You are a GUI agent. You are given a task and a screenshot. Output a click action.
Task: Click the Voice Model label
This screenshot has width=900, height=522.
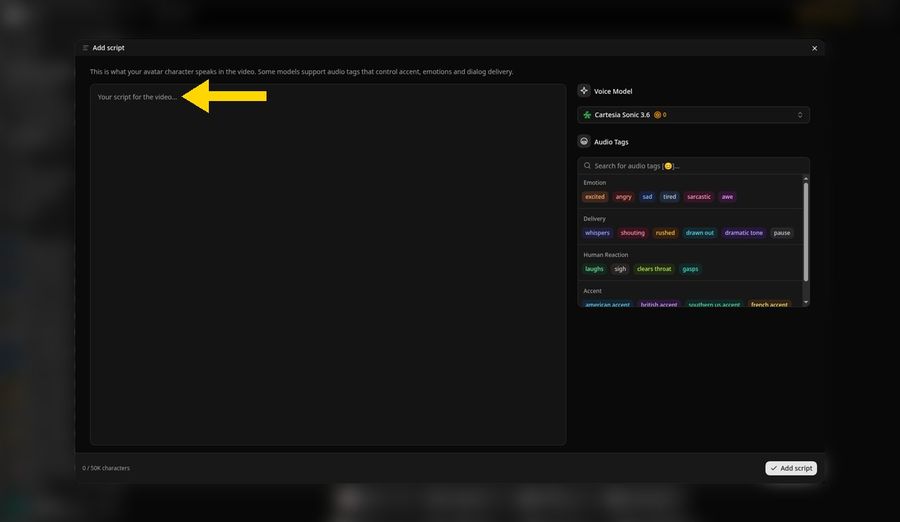[613, 91]
